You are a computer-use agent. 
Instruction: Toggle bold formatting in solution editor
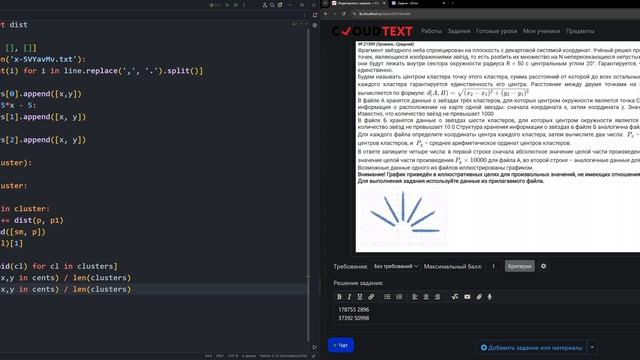pos(339,297)
